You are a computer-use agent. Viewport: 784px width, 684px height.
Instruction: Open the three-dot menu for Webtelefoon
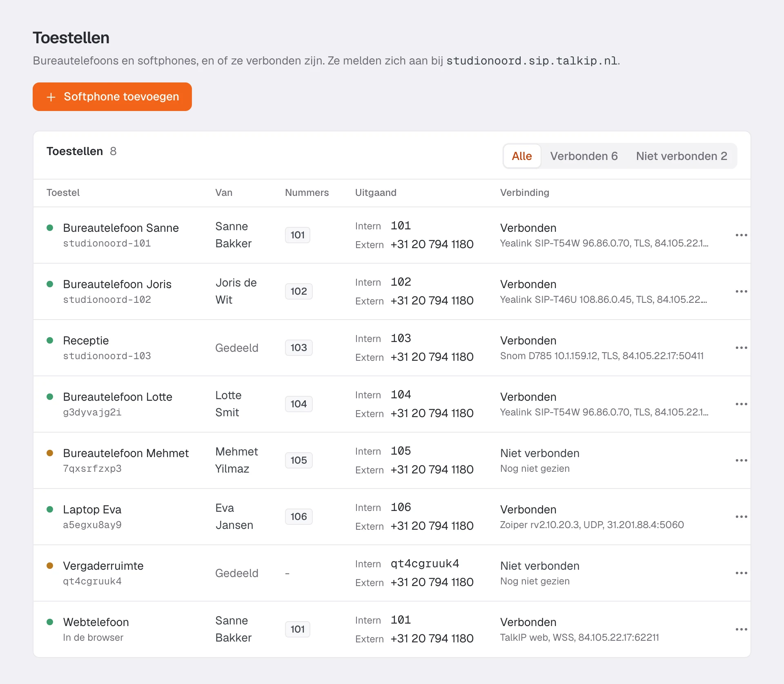tap(741, 629)
